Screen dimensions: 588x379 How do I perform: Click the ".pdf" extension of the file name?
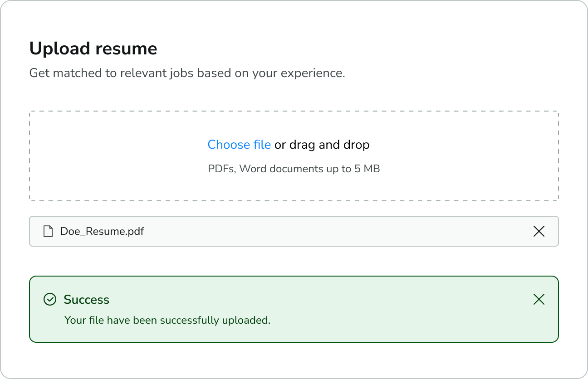[135, 231]
